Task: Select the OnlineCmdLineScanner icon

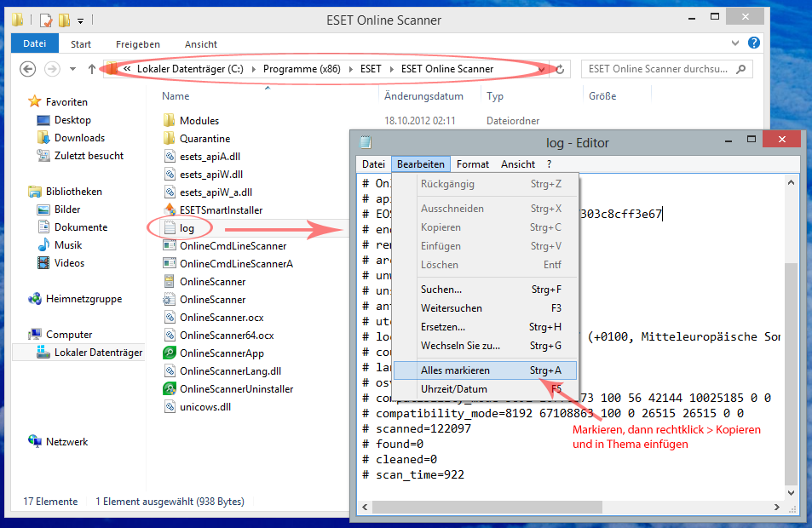Action: (x=170, y=245)
